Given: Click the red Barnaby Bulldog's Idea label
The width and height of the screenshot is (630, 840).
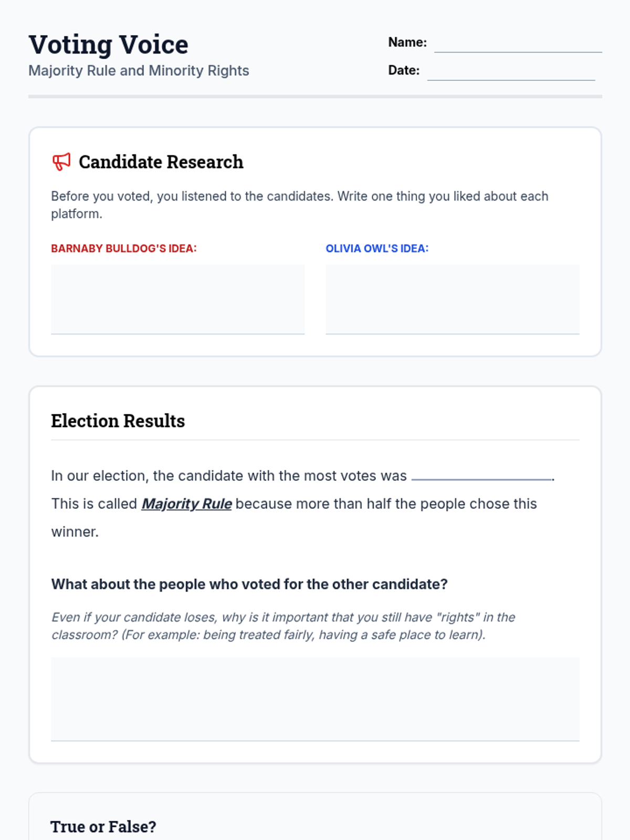Looking at the screenshot, I should pos(123,249).
